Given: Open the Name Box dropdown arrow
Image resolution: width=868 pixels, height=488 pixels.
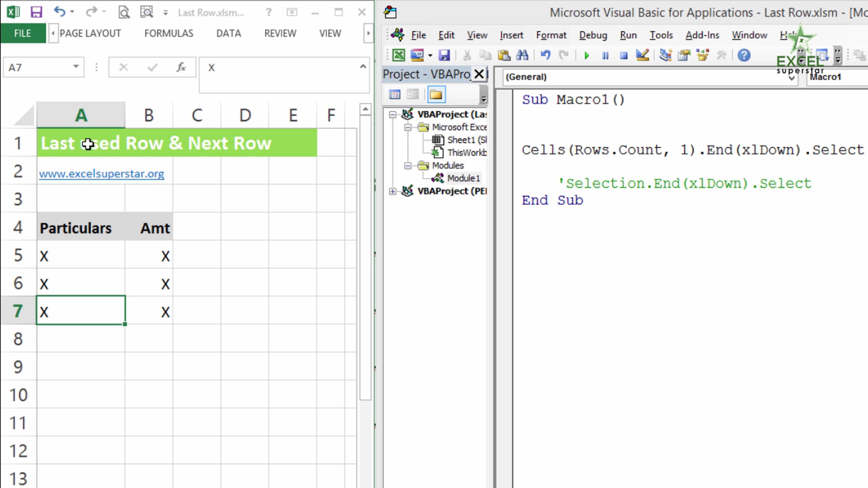Looking at the screenshot, I should coord(76,67).
